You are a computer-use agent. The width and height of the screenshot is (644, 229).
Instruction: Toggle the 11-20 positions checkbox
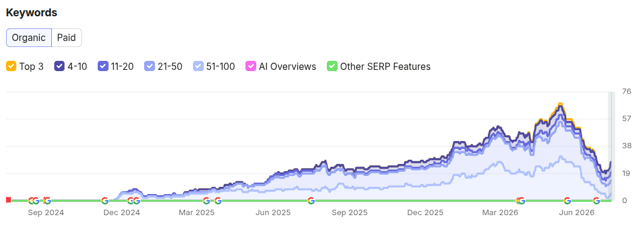point(103,66)
